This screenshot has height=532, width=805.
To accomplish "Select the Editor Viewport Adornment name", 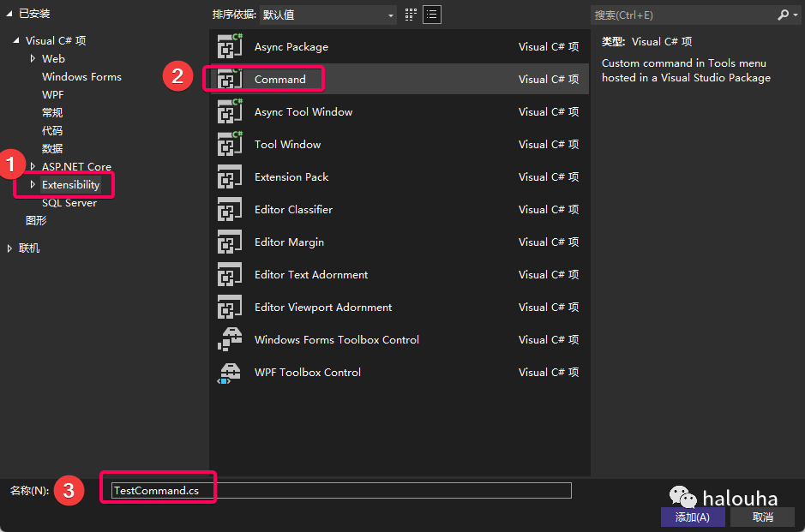I will click(x=323, y=308).
